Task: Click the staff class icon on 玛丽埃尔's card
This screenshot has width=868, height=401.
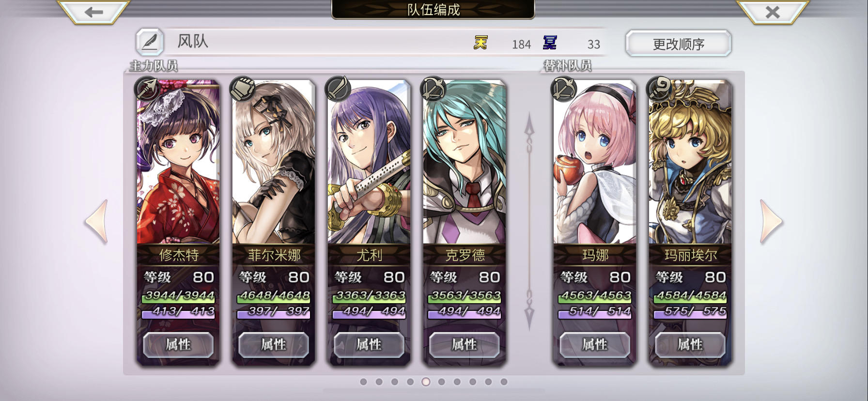Action: pos(659,89)
